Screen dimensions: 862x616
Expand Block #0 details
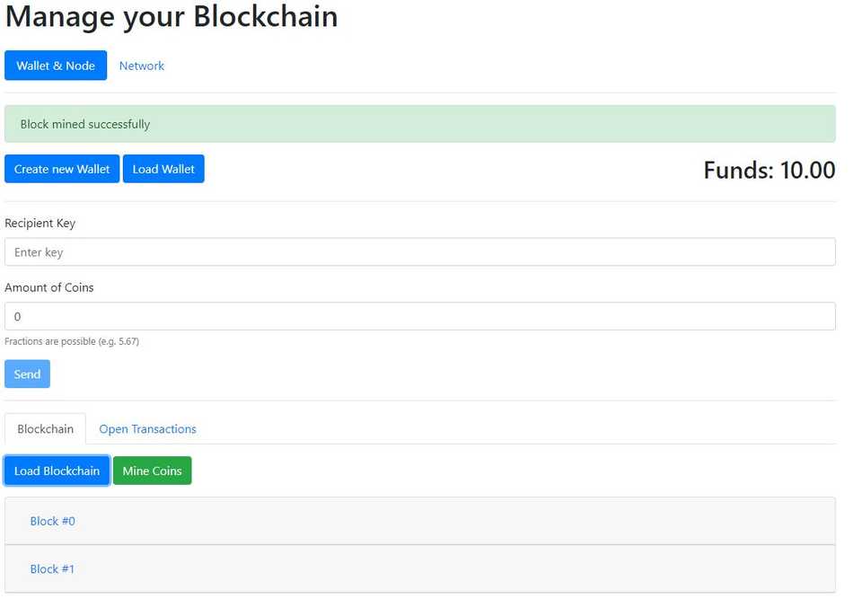[x=52, y=521]
